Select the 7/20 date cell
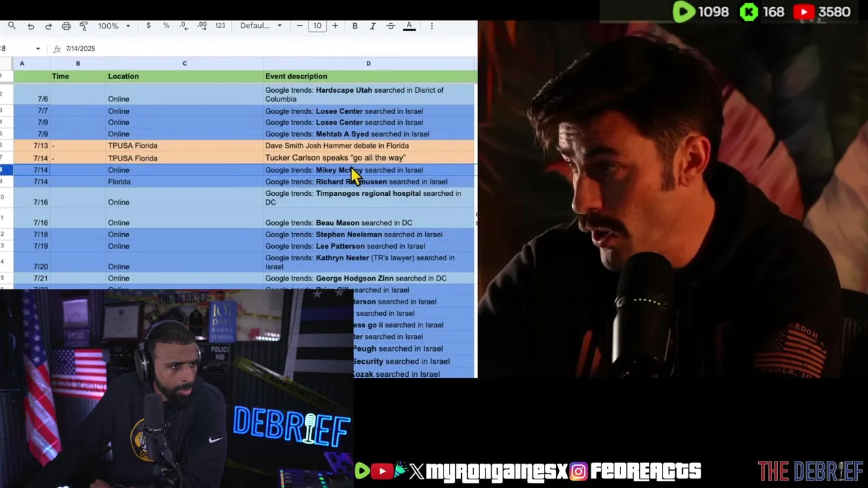 (31, 262)
